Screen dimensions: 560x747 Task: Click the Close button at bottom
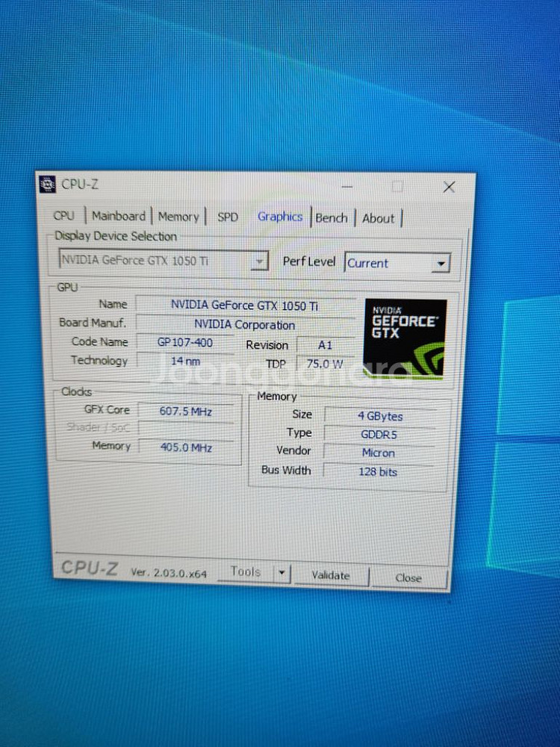pos(408,577)
